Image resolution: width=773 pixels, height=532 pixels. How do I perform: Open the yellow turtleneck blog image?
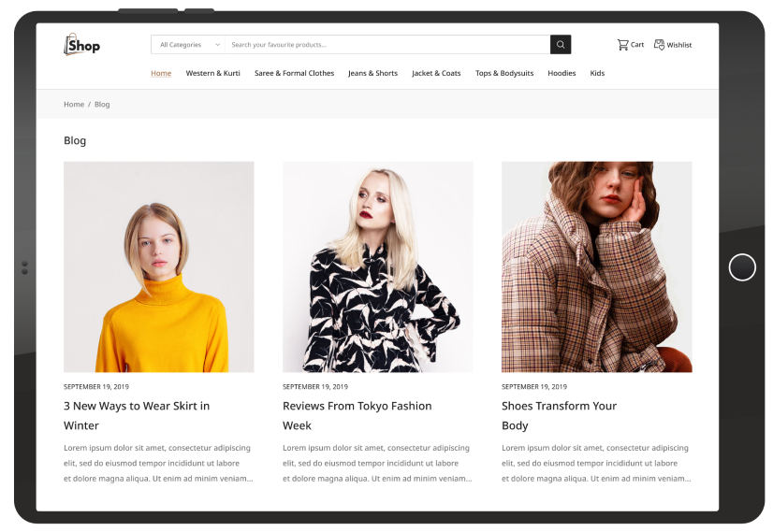pyautogui.click(x=159, y=266)
